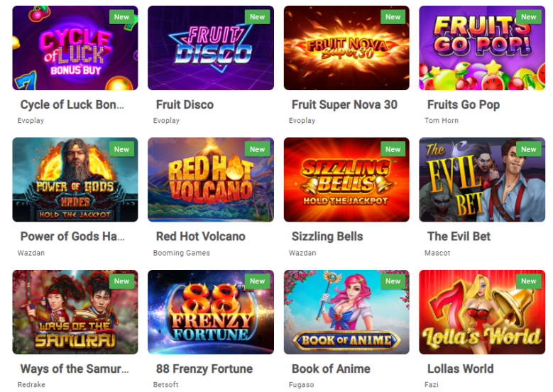Click the Book of Anime title text
This screenshot has width=553, height=392.
[331, 369]
